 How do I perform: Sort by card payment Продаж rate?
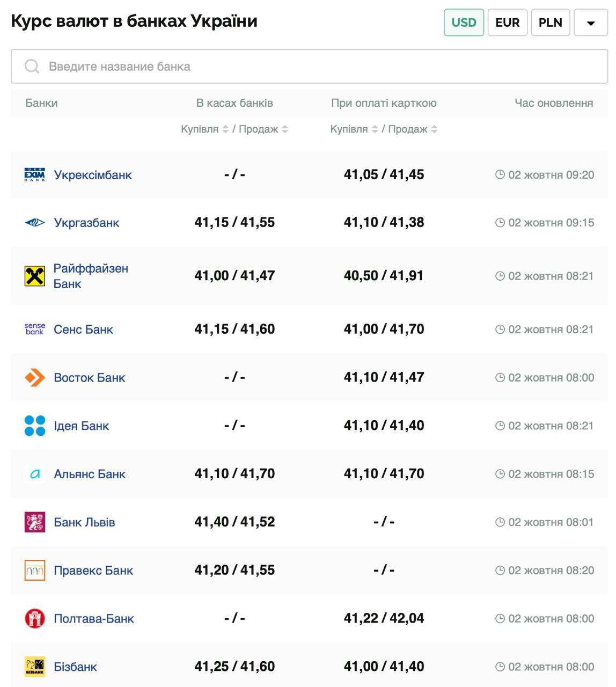tap(434, 129)
